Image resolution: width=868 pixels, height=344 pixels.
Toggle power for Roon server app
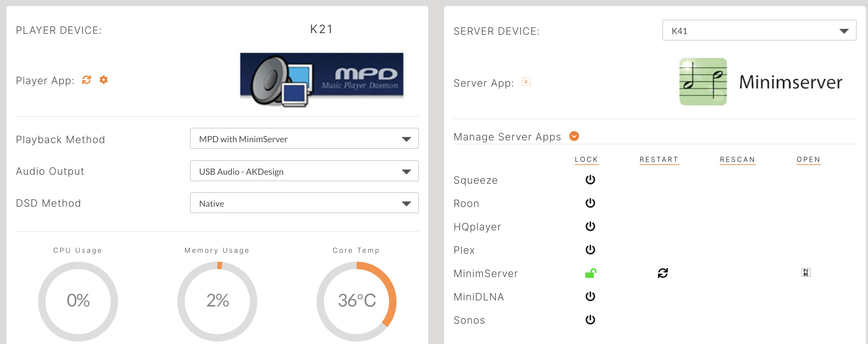pyautogui.click(x=590, y=203)
